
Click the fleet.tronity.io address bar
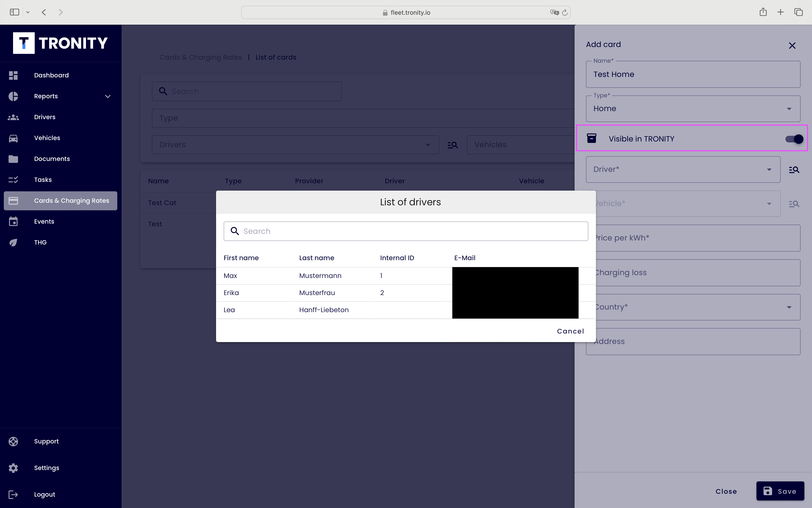tap(406, 12)
